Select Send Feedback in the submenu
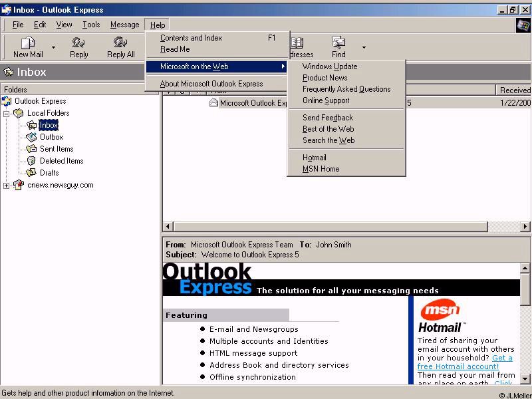 point(328,118)
